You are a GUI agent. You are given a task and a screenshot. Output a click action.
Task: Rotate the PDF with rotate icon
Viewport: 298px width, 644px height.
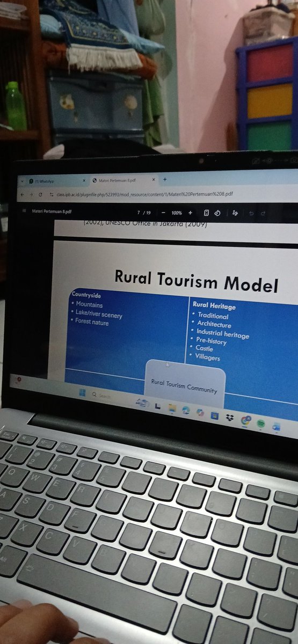[217, 213]
